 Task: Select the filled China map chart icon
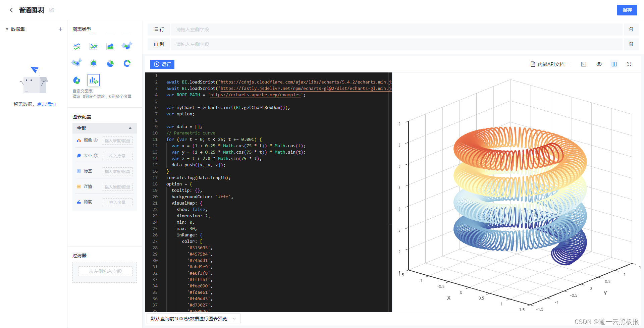[x=127, y=46]
